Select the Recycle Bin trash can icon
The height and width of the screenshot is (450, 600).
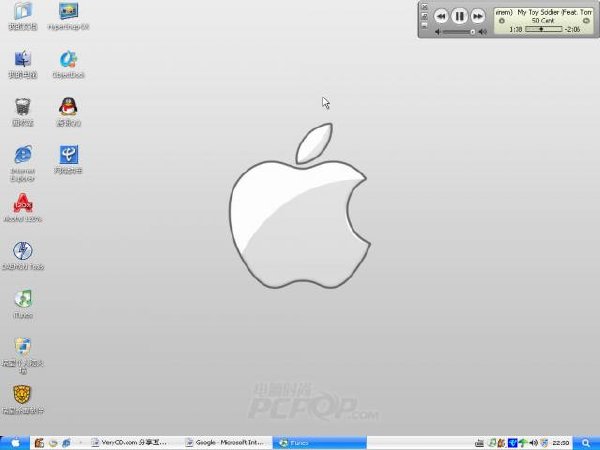tap(23, 107)
